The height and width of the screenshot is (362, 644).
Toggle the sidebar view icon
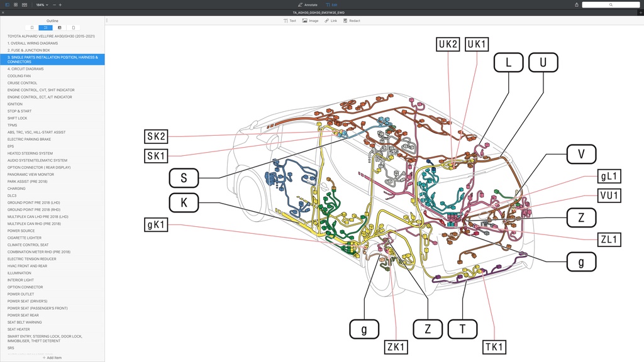pyautogui.click(x=7, y=4)
